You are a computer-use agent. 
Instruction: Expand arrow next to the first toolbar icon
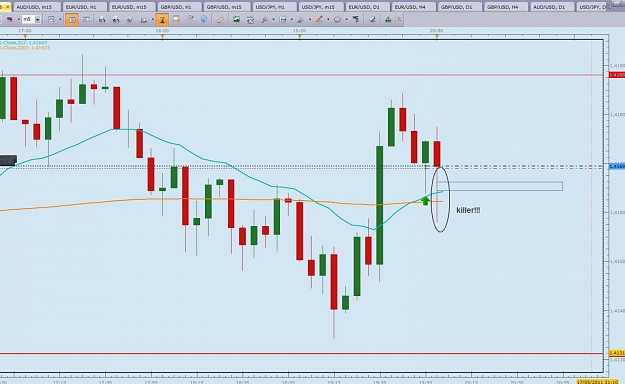pyautogui.click(x=18, y=19)
